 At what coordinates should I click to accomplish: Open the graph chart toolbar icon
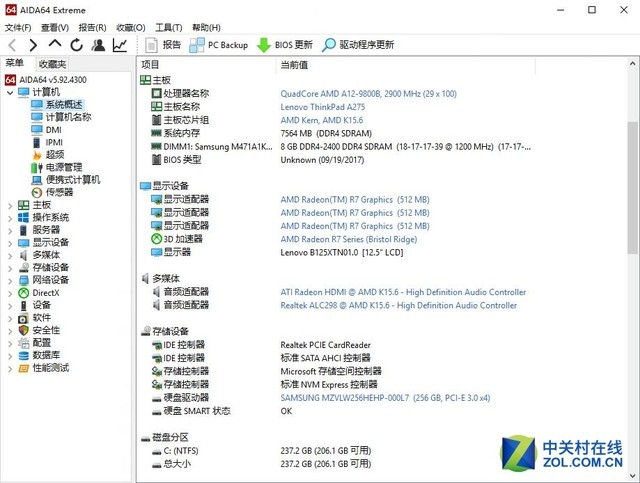[120, 45]
